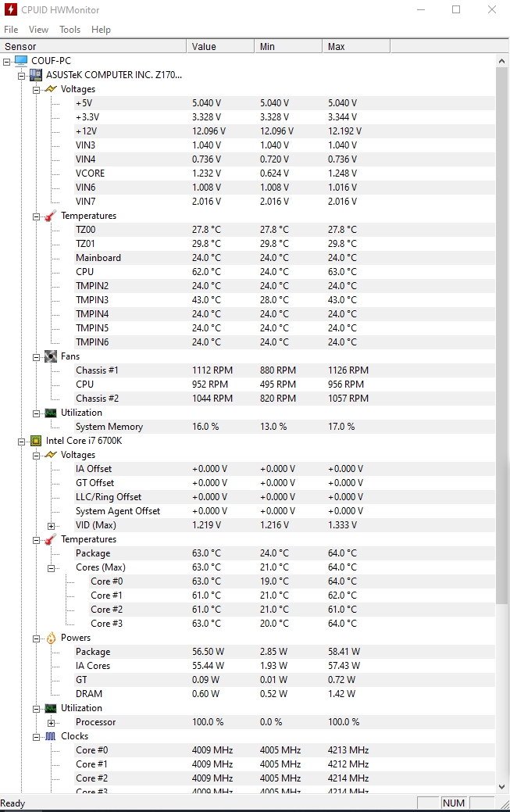Image resolution: width=510 pixels, height=812 pixels.
Task: Open the View menu
Action: coord(38,30)
